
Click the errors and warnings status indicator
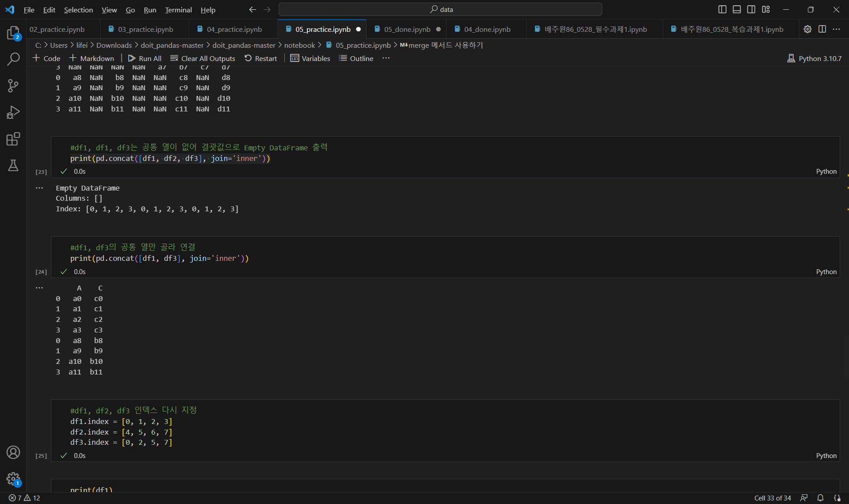(24, 498)
